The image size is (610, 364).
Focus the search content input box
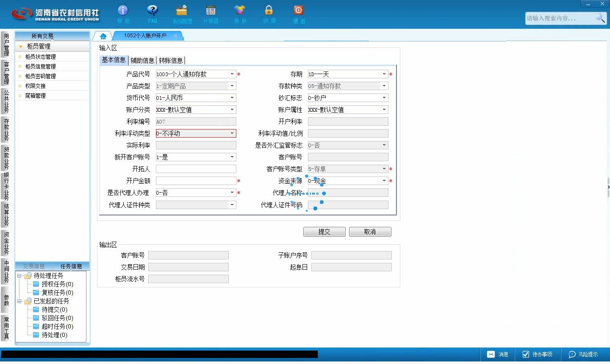[560, 18]
